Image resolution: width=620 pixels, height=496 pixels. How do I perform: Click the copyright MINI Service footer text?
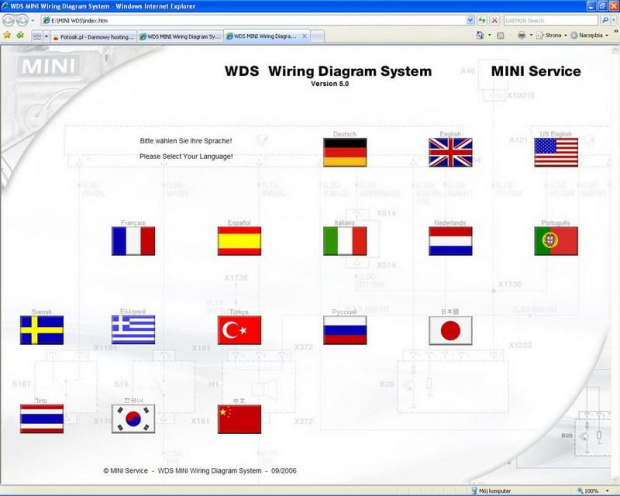pos(200,471)
